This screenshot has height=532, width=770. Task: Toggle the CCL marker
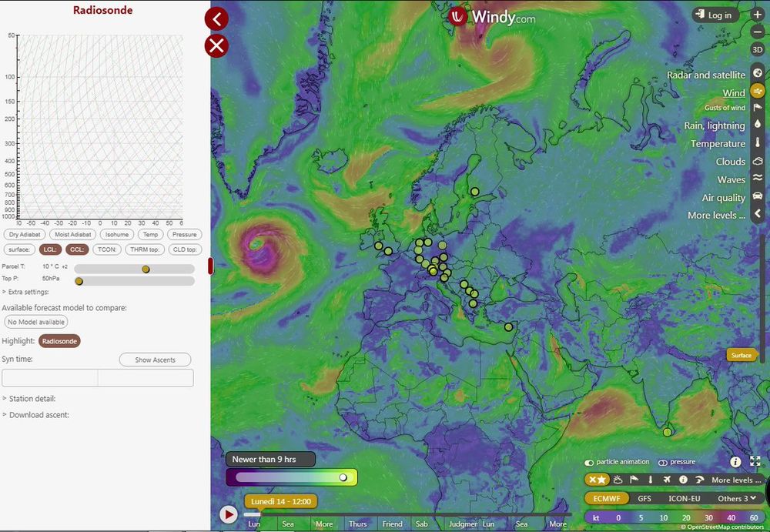pyautogui.click(x=77, y=249)
